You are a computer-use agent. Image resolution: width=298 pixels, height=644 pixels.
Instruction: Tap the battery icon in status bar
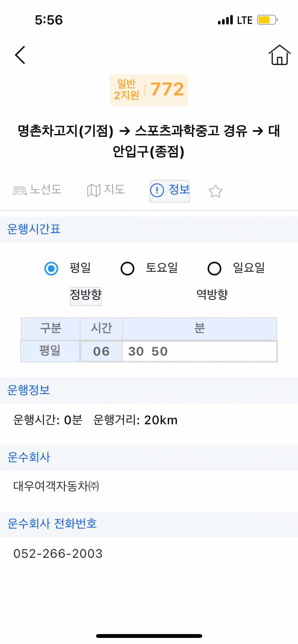[267, 20]
